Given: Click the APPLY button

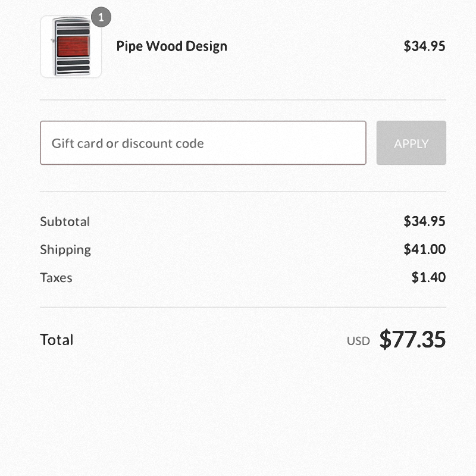Looking at the screenshot, I should (411, 143).
